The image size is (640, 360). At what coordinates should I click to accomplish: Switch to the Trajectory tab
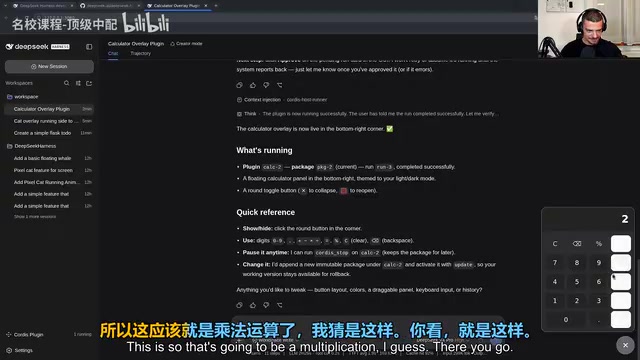pyautogui.click(x=140, y=53)
